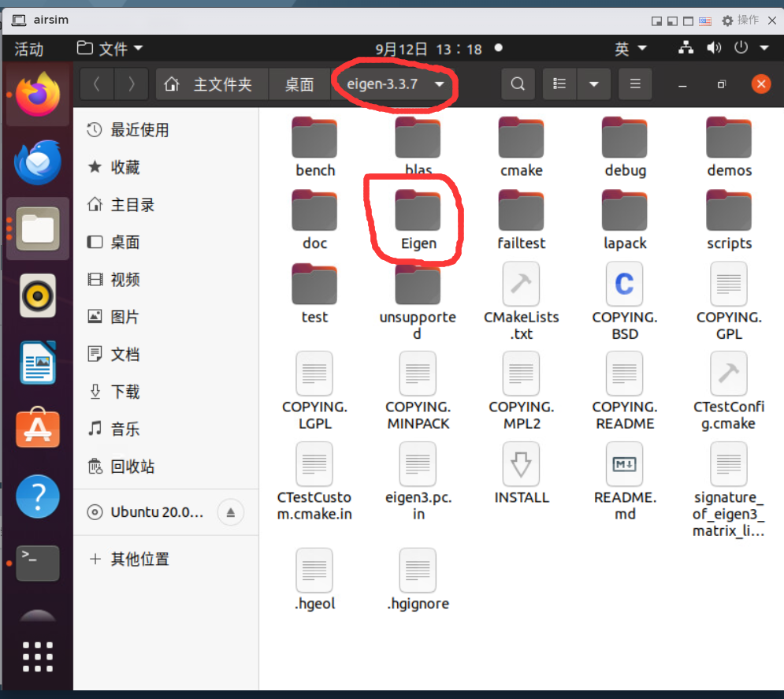This screenshot has height=699, width=784.
Task: Open the hamburger main menu
Action: tap(635, 84)
